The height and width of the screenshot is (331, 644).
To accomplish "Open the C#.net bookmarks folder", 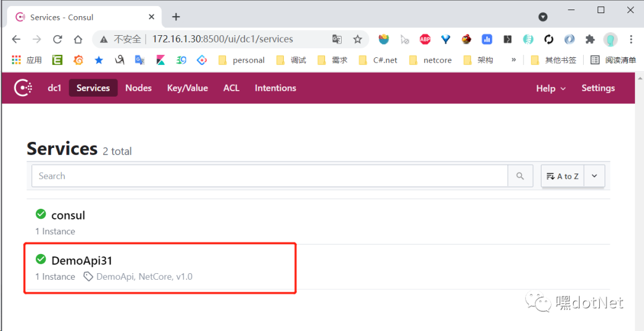I will click(378, 60).
